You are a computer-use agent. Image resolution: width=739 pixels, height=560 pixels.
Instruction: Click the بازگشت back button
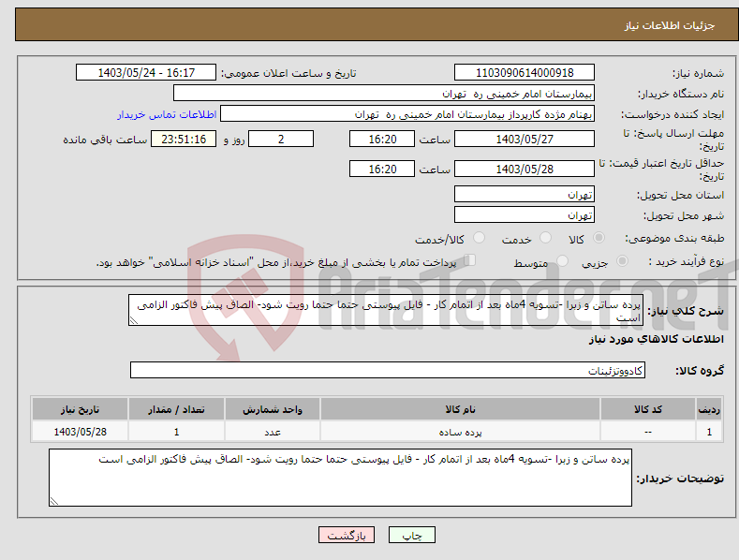tap(347, 535)
